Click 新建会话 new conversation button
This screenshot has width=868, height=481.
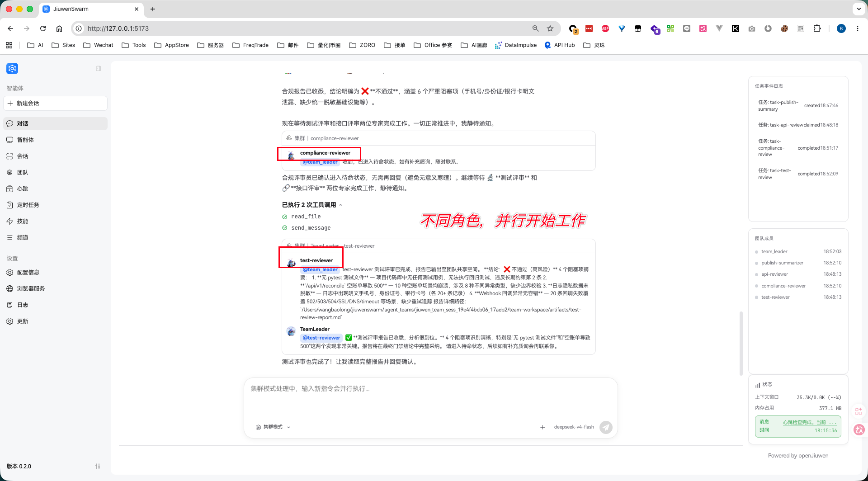click(55, 103)
